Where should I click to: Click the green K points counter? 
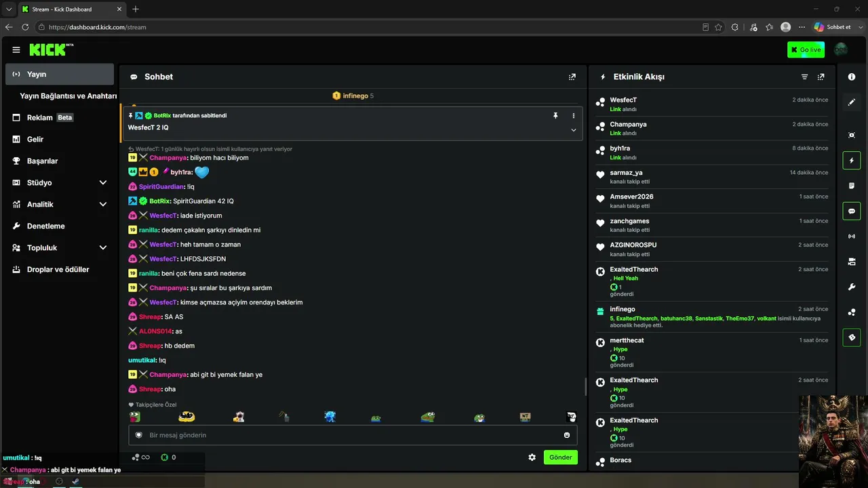point(168,457)
